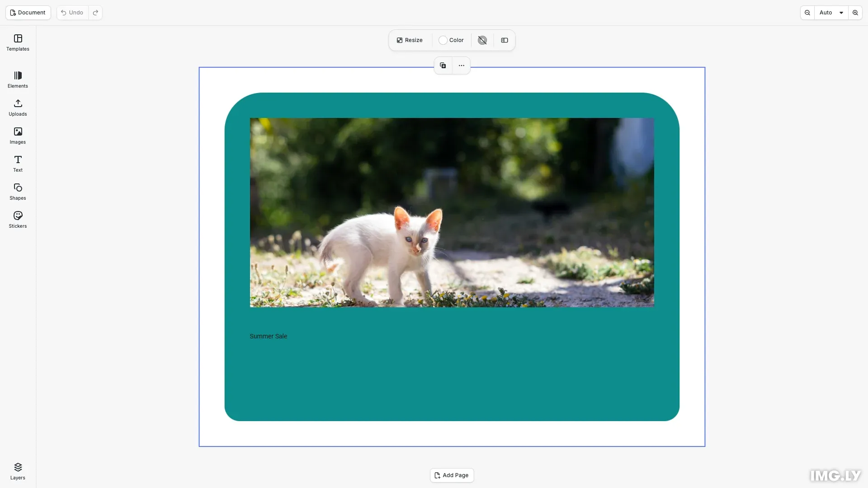Click the redo arrow button
The width and height of the screenshot is (868, 488).
[95, 13]
